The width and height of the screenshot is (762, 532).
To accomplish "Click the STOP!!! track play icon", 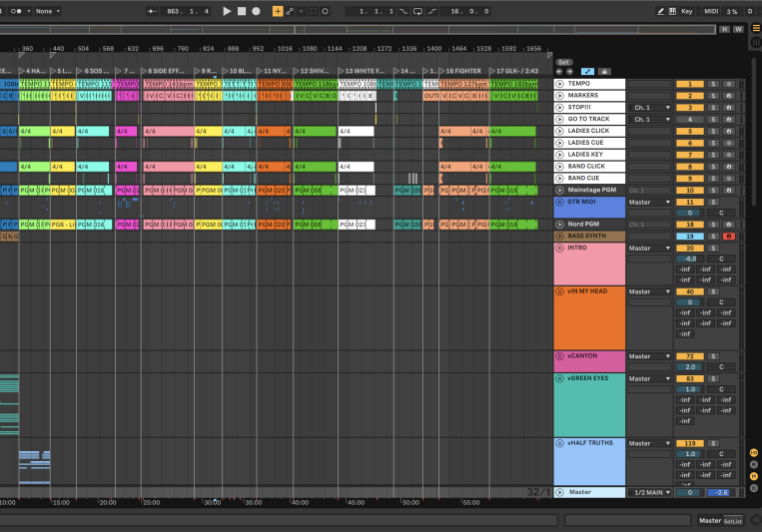I will pyautogui.click(x=559, y=108).
